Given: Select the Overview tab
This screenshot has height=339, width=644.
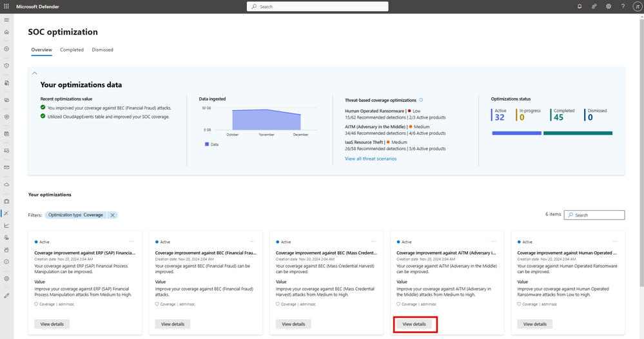Looking at the screenshot, I should click(x=41, y=50).
